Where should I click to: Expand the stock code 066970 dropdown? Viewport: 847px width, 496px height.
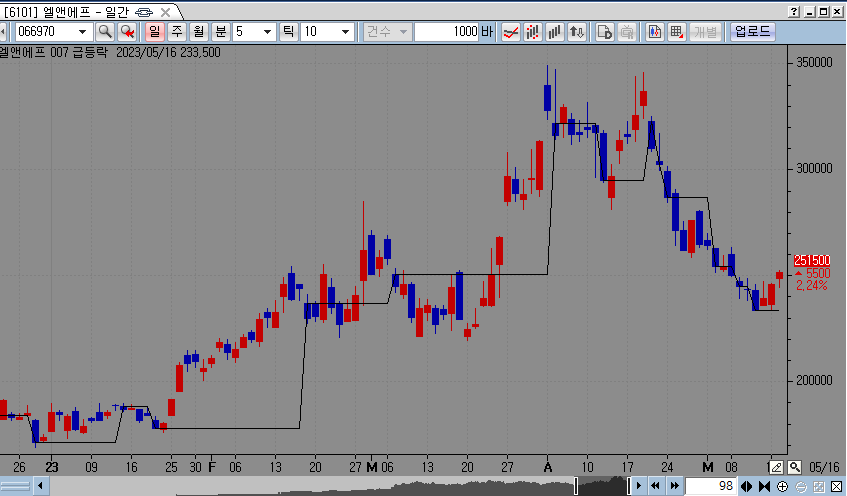(x=83, y=32)
